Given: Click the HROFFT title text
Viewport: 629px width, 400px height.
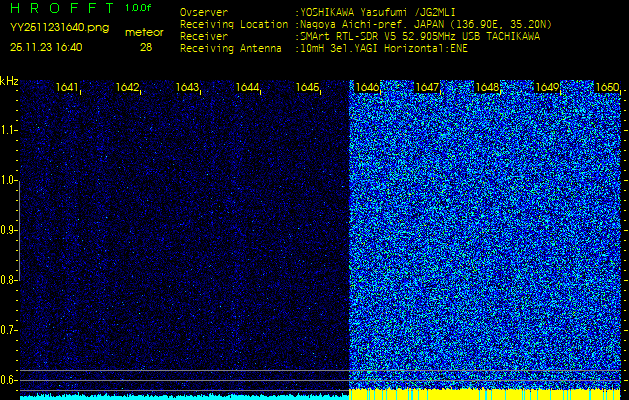Looking at the screenshot, I should pos(63,8).
